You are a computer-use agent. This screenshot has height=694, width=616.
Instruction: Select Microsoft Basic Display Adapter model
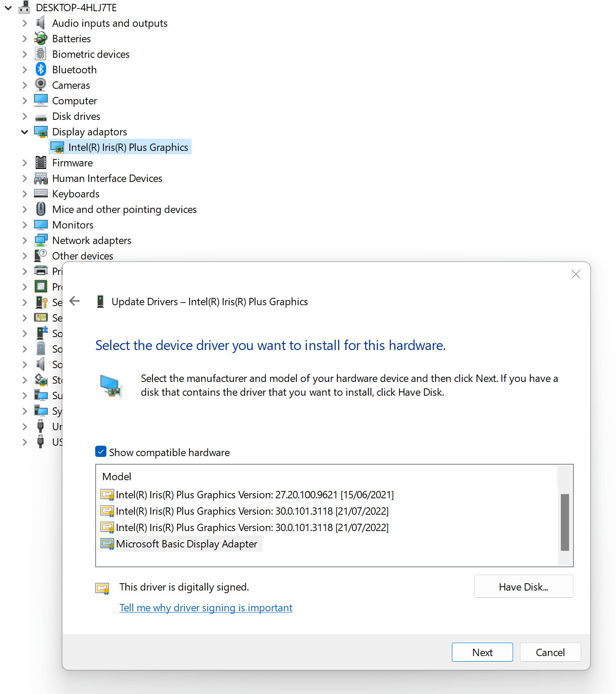(187, 544)
